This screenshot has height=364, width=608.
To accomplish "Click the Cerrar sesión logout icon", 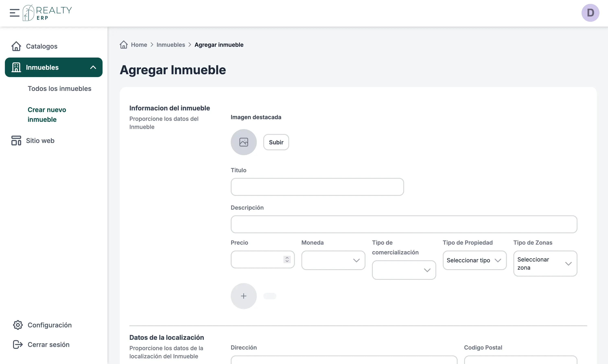I will pos(18,345).
